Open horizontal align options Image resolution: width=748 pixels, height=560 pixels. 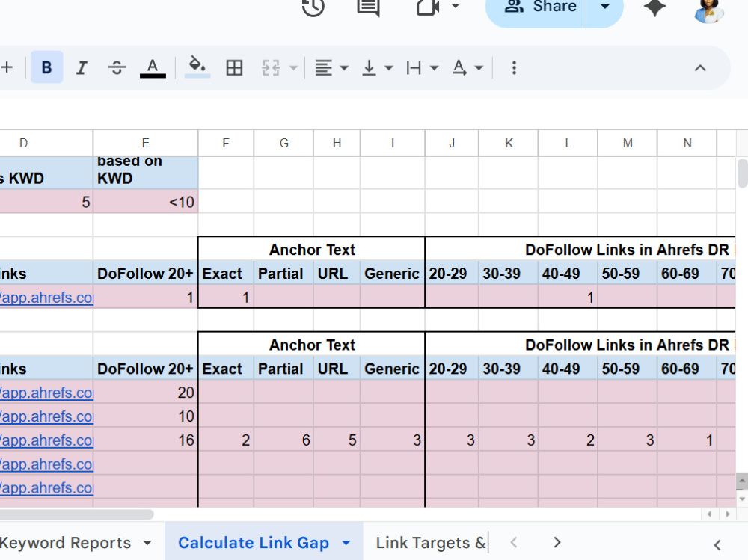pyautogui.click(x=324, y=67)
